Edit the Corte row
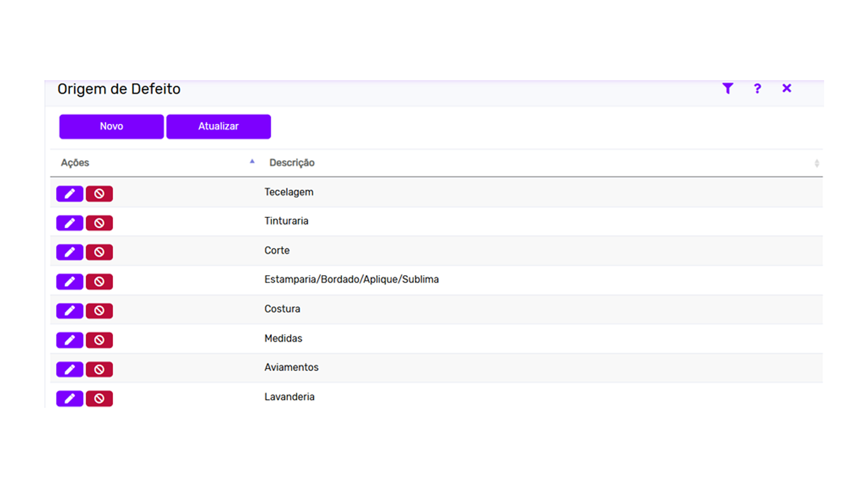 (x=70, y=252)
